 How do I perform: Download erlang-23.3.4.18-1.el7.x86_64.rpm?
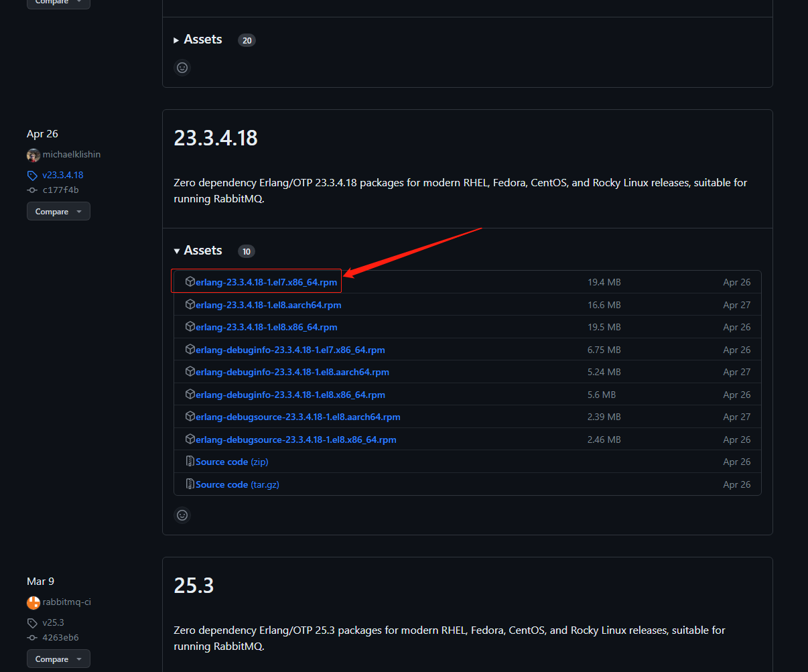267,282
